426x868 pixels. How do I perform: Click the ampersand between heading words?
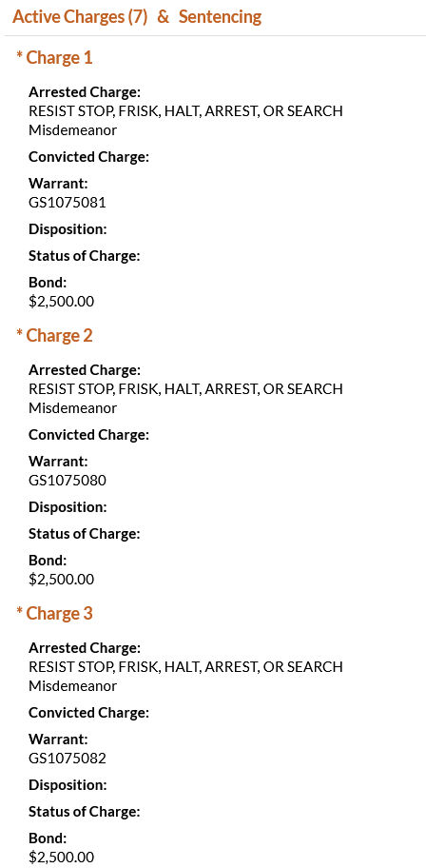[x=163, y=17]
